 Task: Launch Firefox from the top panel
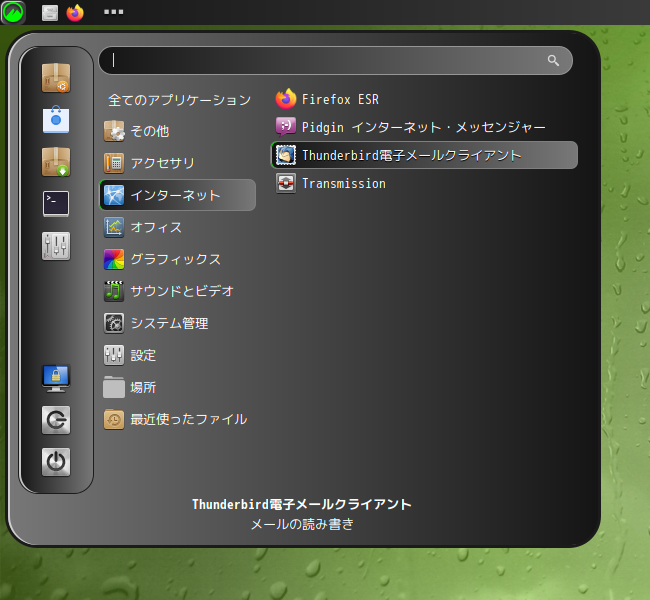click(x=75, y=12)
